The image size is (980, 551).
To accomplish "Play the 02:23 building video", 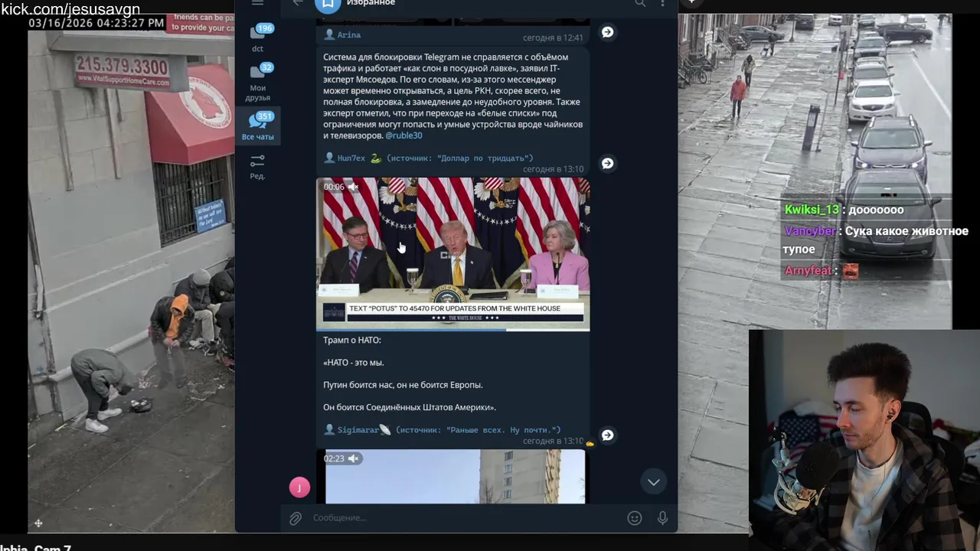I will [x=455, y=477].
